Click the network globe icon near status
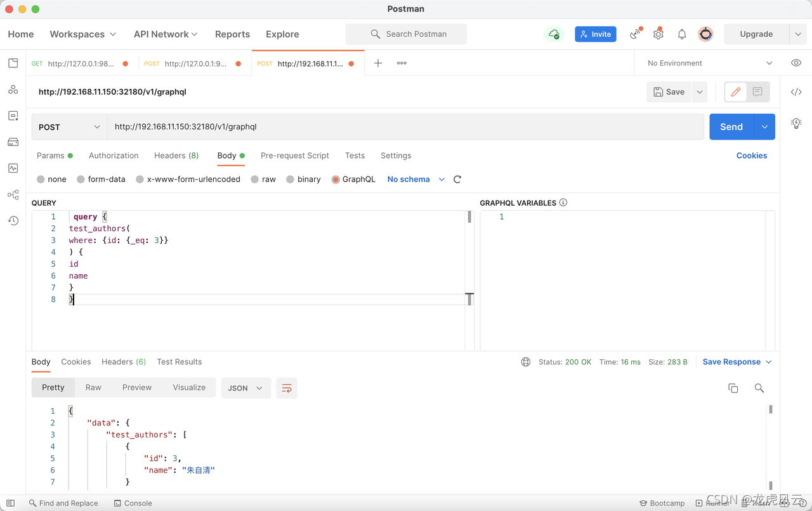Viewport: 812px width, 511px height. (526, 362)
